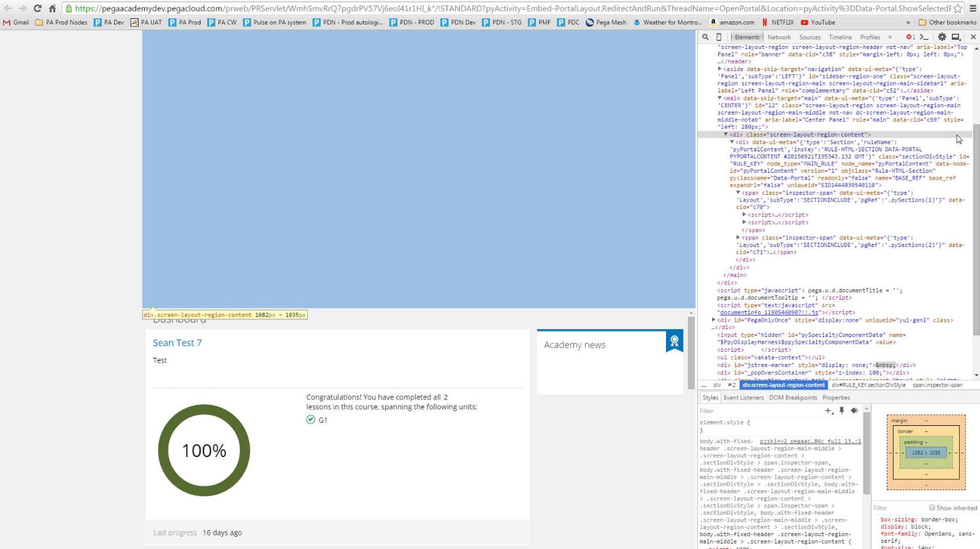Click the green secure padlock icon

point(69,9)
